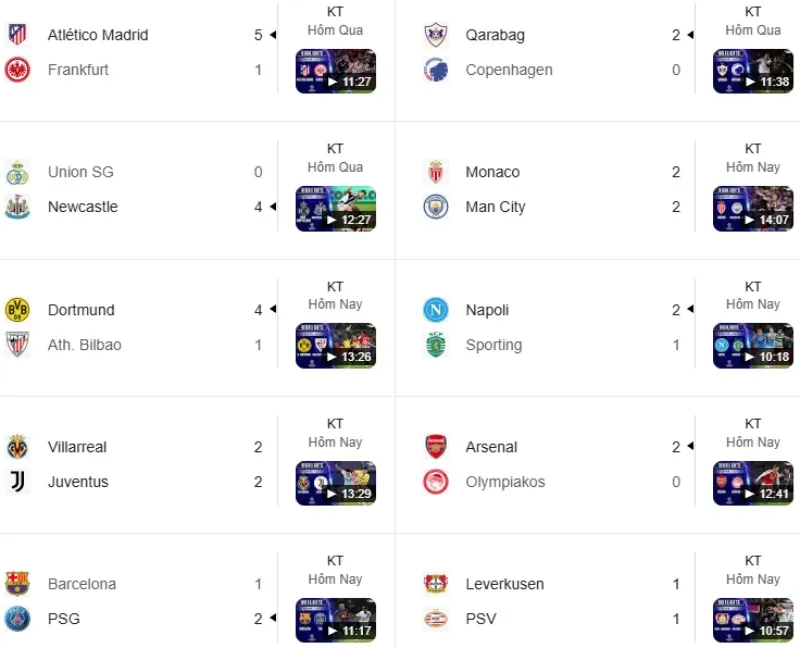
Task: Click the Juventus club crest
Action: 17,482
